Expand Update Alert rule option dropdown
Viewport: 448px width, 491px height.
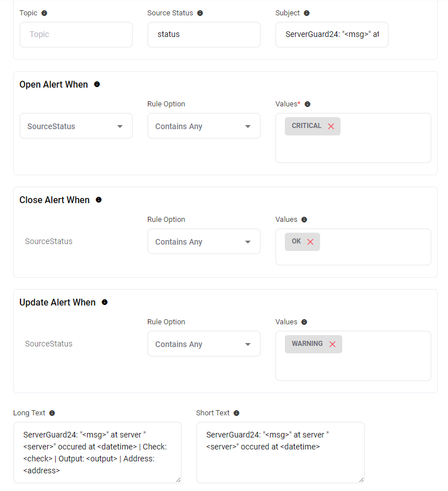point(204,344)
